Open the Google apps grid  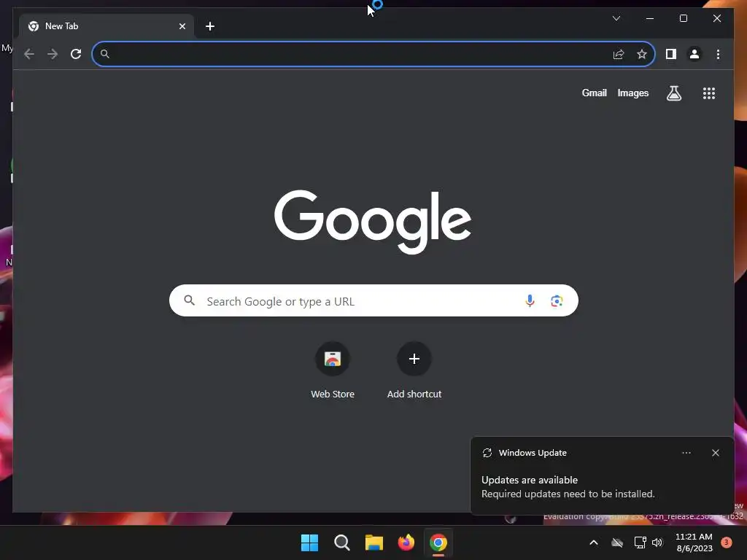(x=709, y=93)
